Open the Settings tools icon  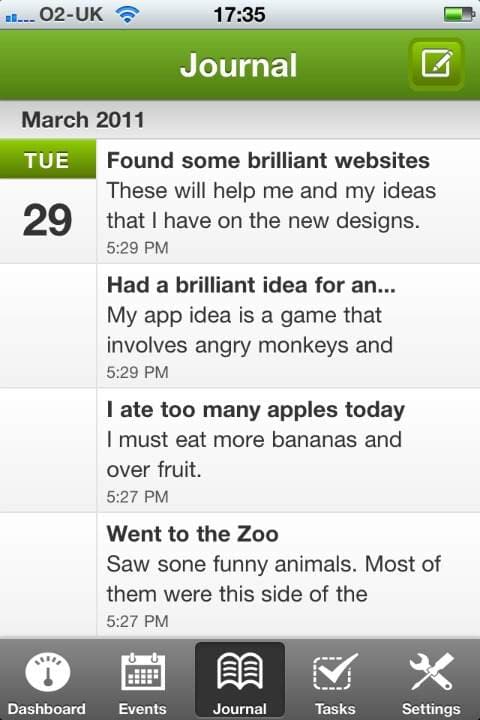coord(431,672)
